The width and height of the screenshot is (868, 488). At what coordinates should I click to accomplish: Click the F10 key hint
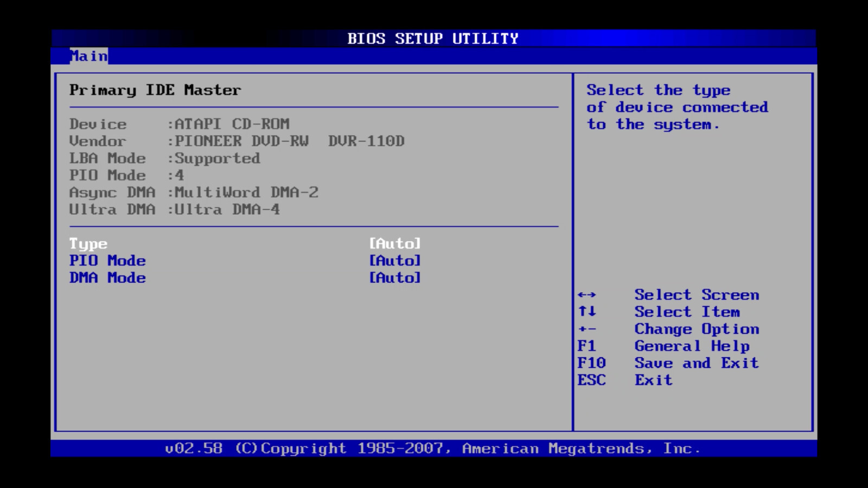pos(592,363)
